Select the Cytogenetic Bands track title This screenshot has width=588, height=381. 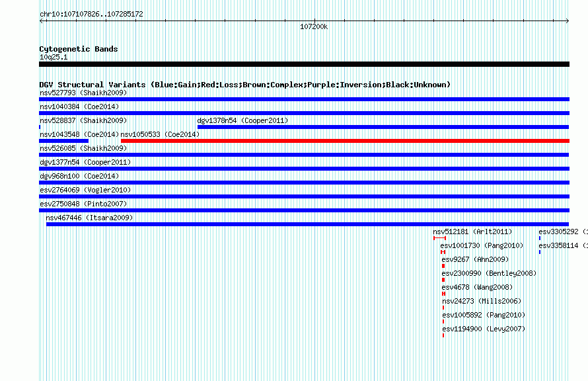coord(79,49)
